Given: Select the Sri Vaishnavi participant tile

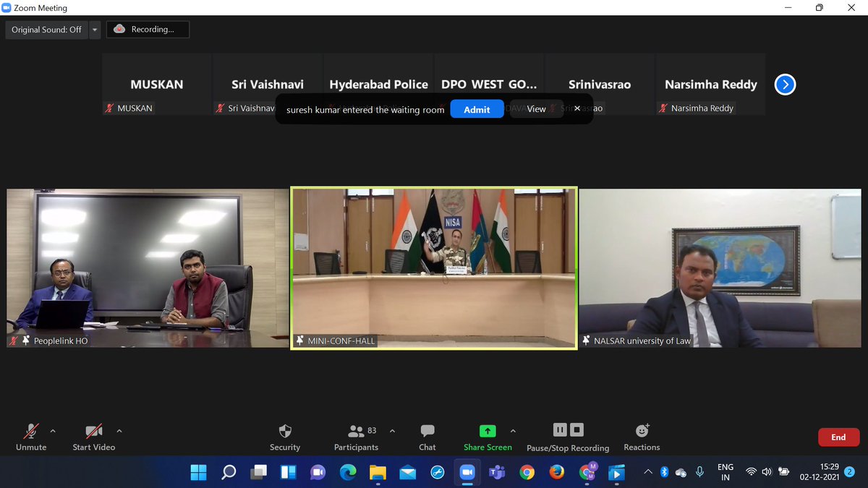Looking at the screenshot, I should point(268,85).
